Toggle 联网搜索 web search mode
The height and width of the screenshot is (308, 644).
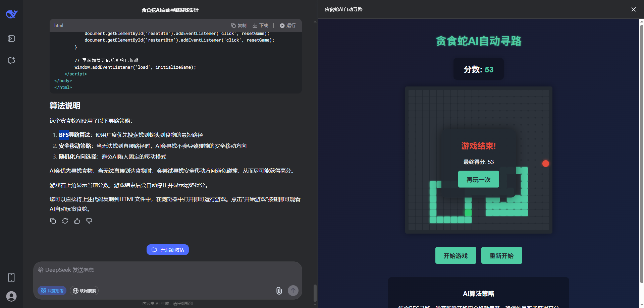[x=84, y=291]
